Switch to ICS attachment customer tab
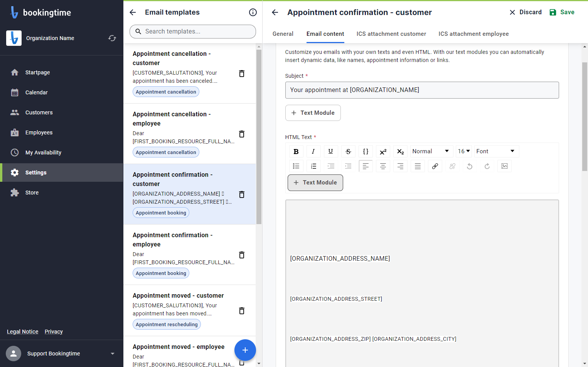Image resolution: width=588 pixels, height=367 pixels. [391, 34]
